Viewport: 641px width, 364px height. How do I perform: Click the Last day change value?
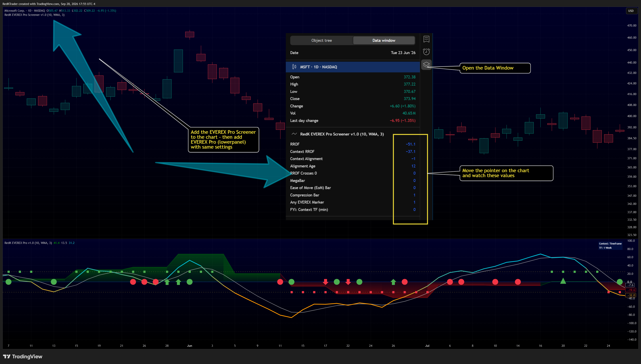pyautogui.click(x=403, y=120)
